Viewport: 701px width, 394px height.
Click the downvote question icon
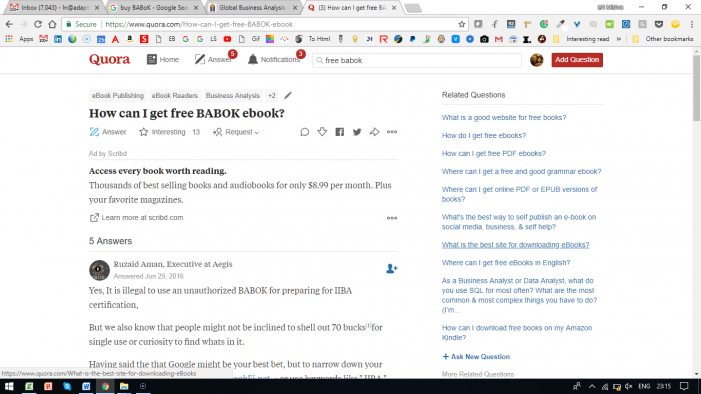(x=322, y=132)
